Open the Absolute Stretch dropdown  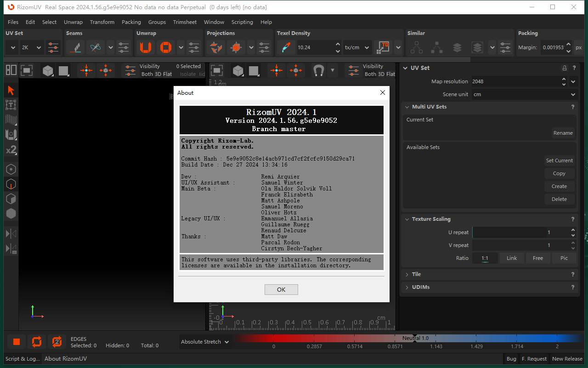[x=205, y=342]
